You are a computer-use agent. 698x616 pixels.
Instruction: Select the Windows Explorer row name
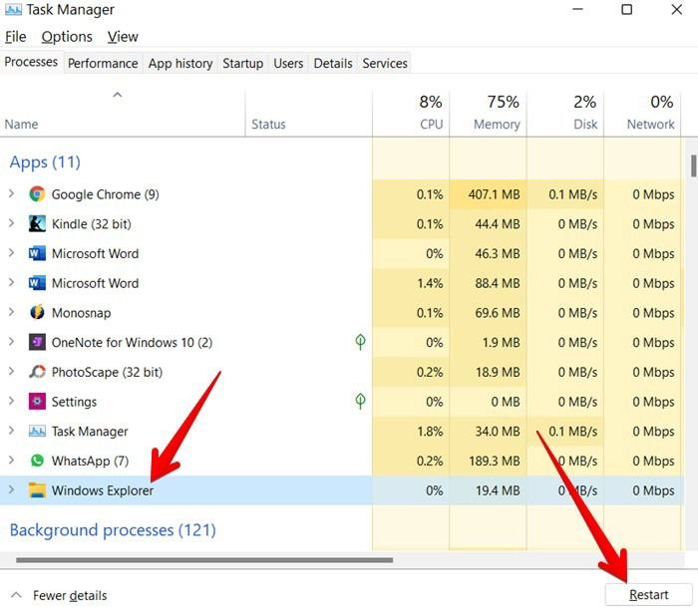[103, 490]
